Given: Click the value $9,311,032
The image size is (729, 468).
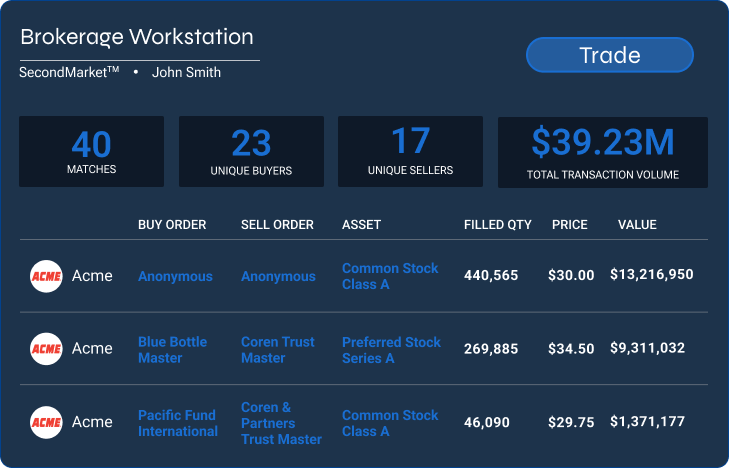Looking at the screenshot, I should pyautogui.click(x=647, y=348).
